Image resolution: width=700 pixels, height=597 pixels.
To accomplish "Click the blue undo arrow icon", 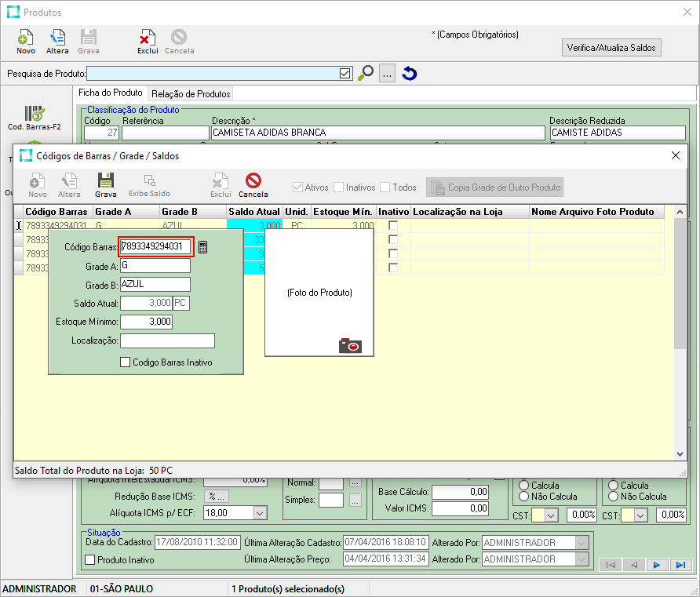I will point(409,73).
